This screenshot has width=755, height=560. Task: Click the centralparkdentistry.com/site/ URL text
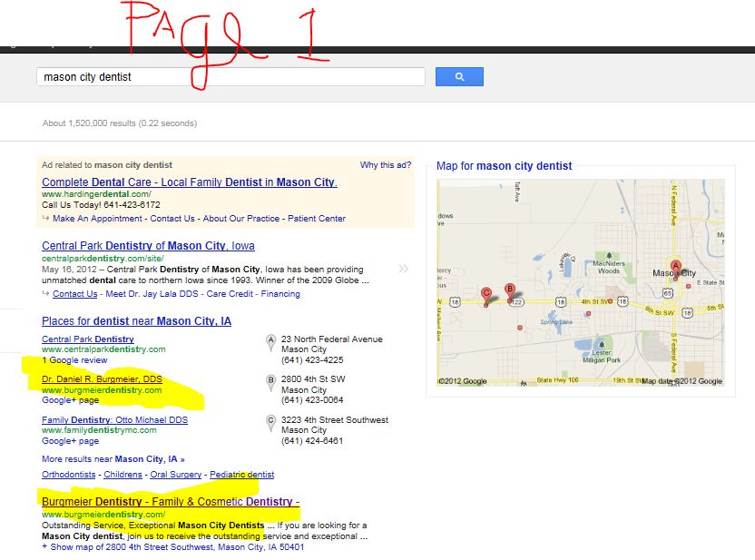click(x=103, y=258)
